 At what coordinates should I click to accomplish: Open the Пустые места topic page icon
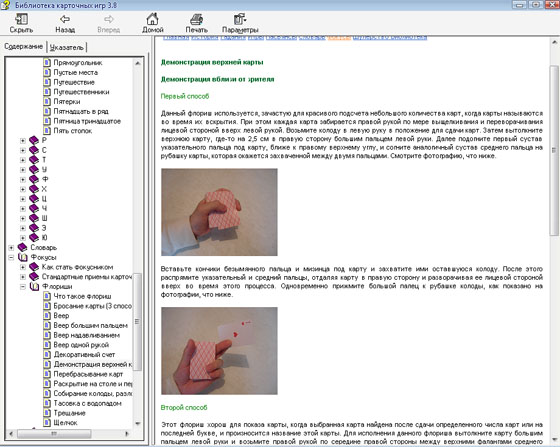47,72
